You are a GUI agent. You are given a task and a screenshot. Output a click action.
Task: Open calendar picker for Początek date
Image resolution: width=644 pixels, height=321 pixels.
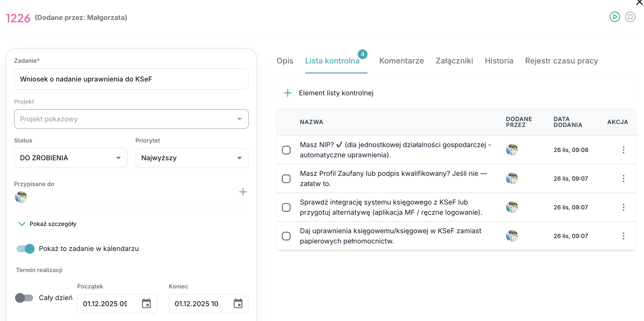click(x=146, y=303)
